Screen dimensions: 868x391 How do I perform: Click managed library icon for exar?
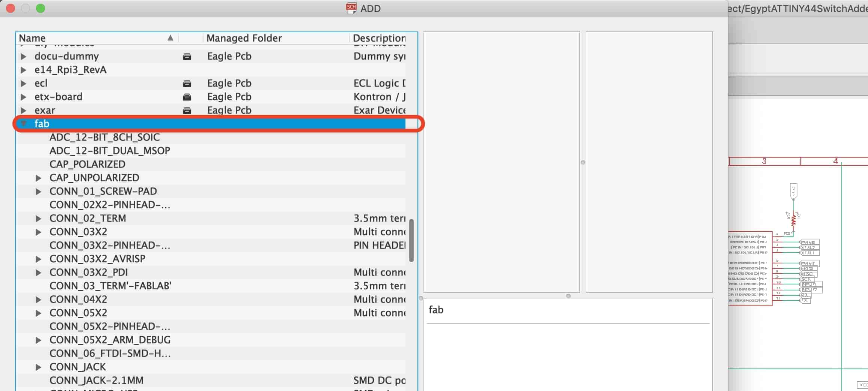point(187,111)
